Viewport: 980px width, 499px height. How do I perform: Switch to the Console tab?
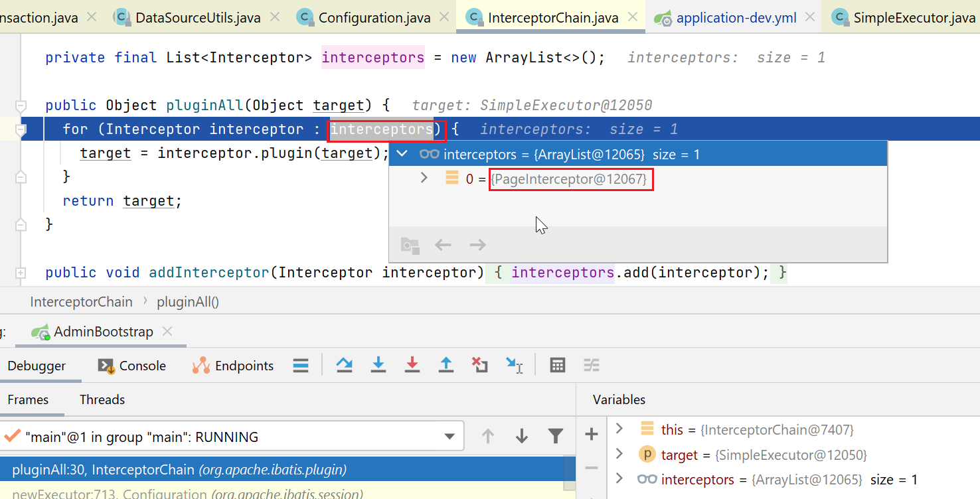point(132,366)
